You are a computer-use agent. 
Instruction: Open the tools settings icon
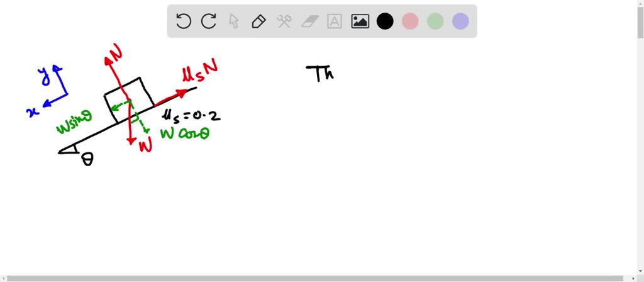click(x=284, y=21)
